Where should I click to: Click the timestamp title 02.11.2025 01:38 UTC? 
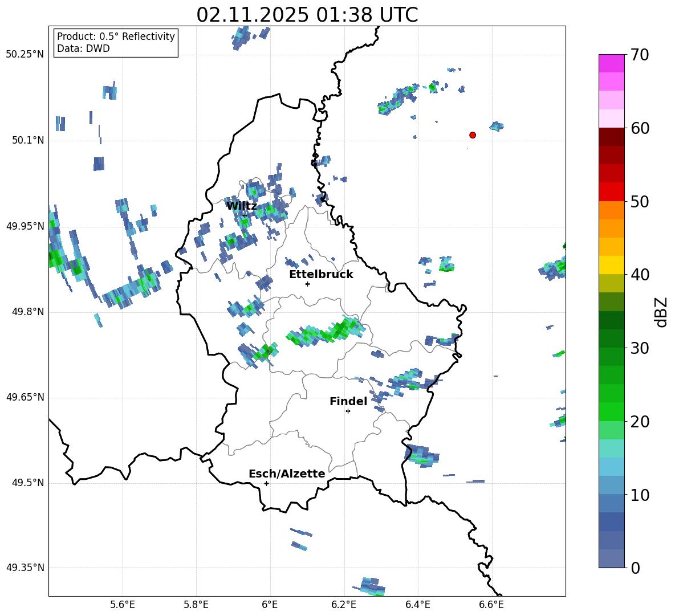(x=307, y=15)
